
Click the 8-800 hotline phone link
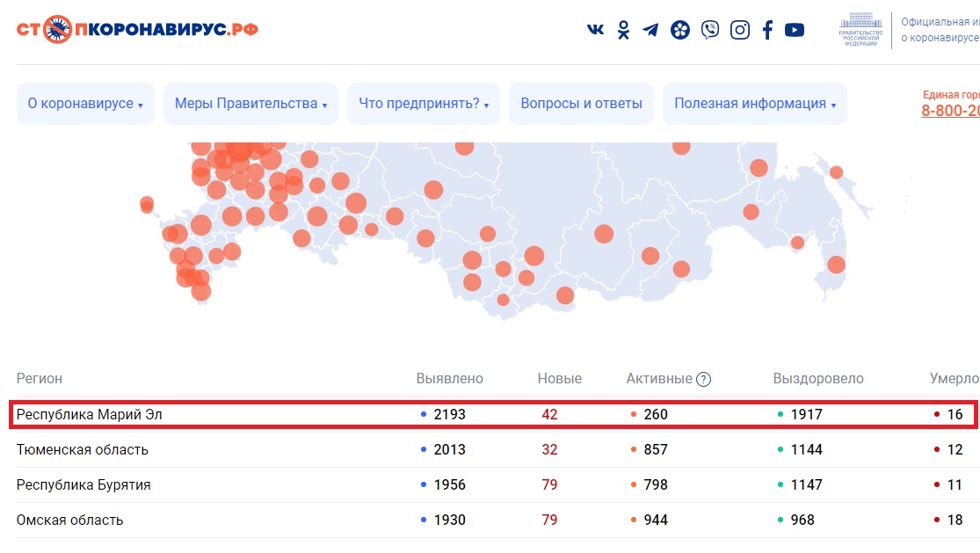tap(950, 111)
